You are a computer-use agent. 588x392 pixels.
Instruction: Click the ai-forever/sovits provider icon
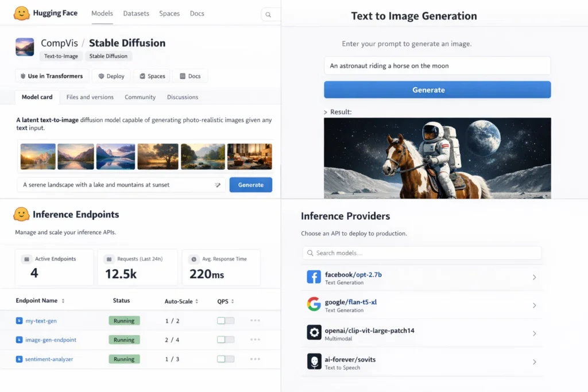click(314, 362)
